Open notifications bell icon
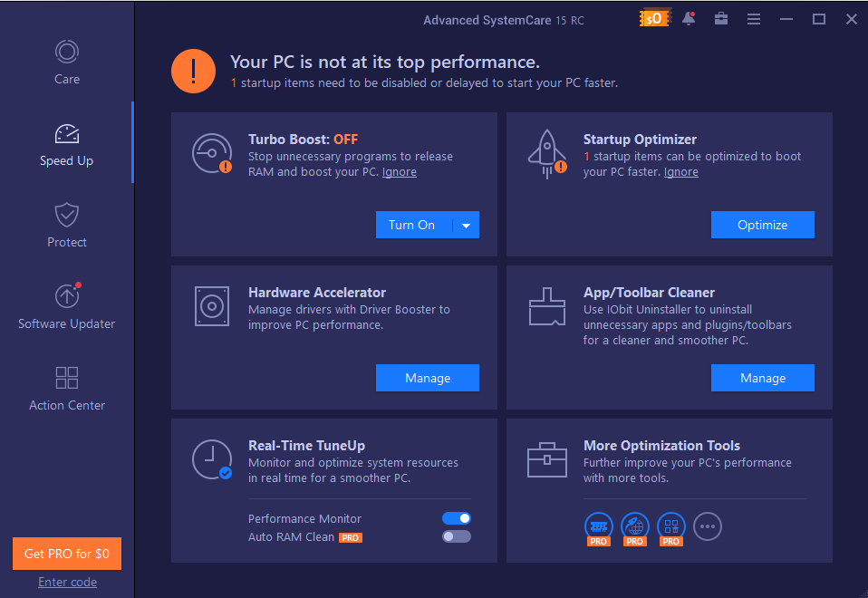Screen dimensions: 868x598 click(x=689, y=19)
